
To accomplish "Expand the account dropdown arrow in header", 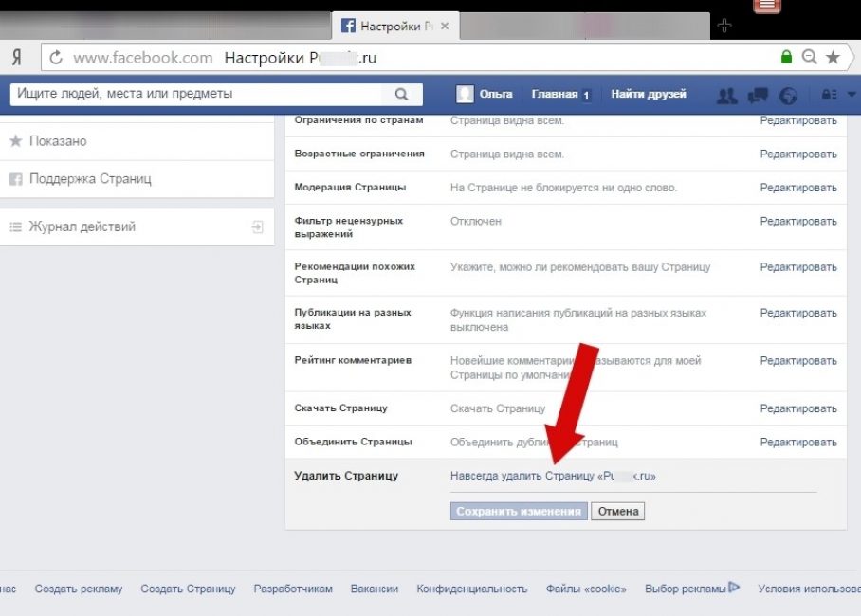I will click(852, 95).
